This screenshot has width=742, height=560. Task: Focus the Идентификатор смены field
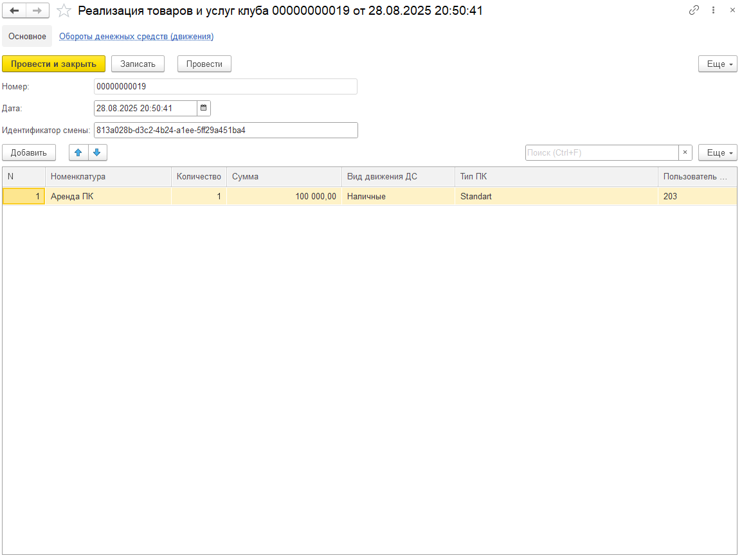click(225, 130)
